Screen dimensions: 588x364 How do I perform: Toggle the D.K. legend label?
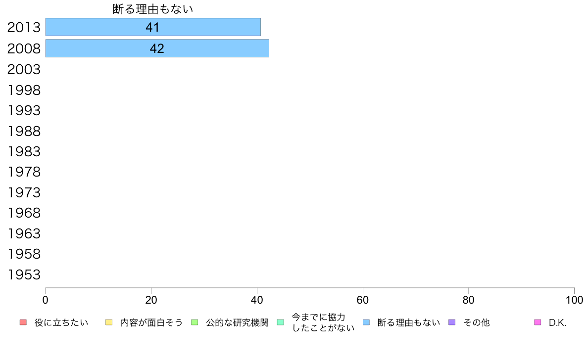click(557, 323)
